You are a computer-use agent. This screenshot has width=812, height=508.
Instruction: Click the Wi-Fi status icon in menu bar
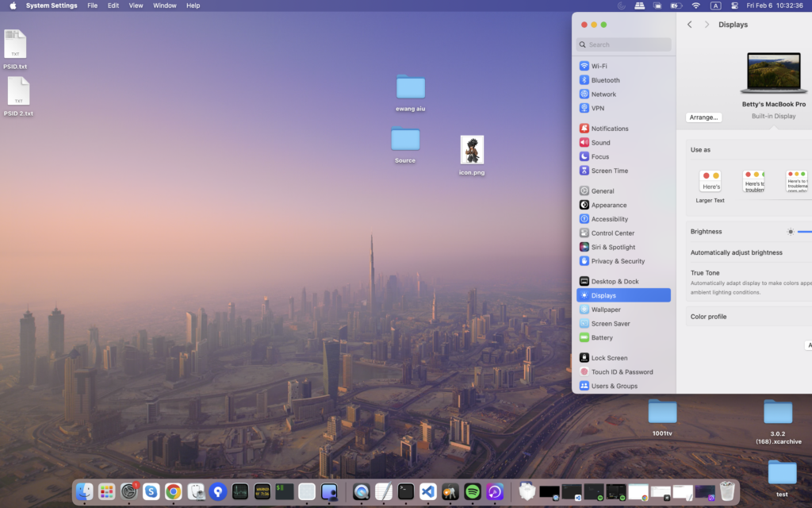pos(695,6)
